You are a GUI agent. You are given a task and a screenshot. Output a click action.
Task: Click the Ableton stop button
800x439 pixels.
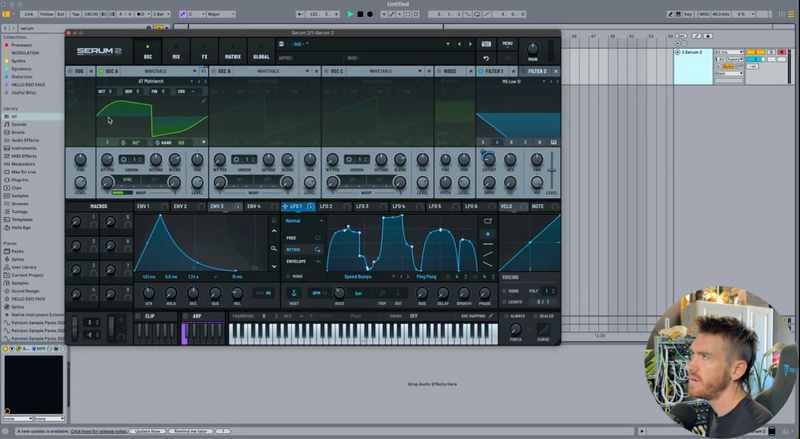point(360,14)
